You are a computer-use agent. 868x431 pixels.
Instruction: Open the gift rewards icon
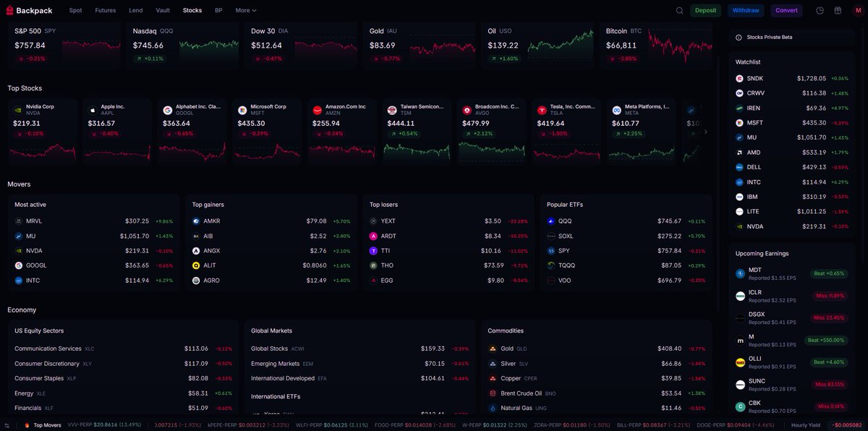pyautogui.click(x=838, y=10)
